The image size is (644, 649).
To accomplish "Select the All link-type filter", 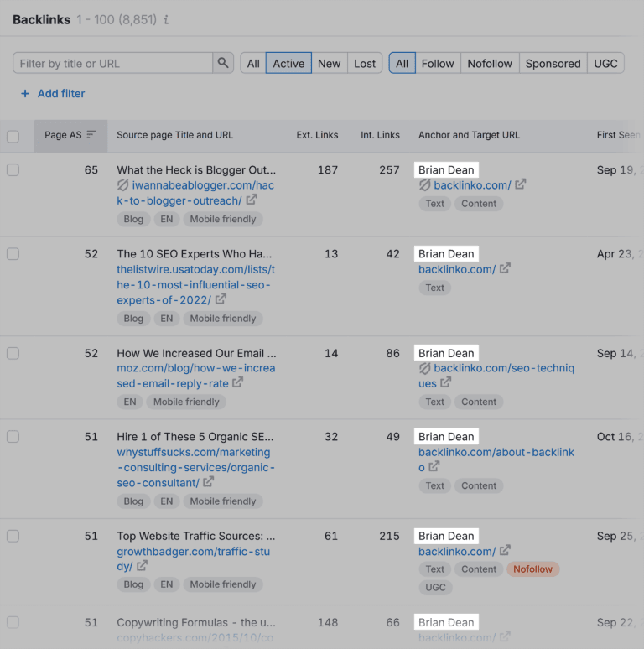I will pyautogui.click(x=402, y=63).
